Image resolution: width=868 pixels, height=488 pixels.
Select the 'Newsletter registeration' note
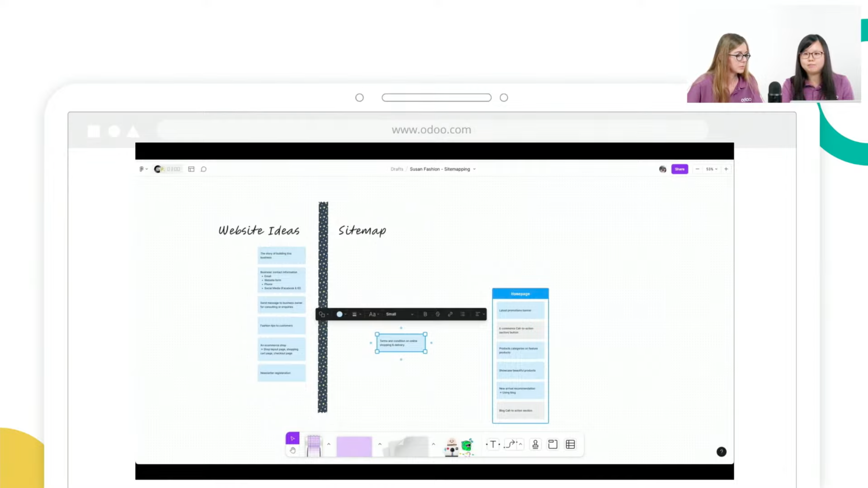tap(281, 373)
